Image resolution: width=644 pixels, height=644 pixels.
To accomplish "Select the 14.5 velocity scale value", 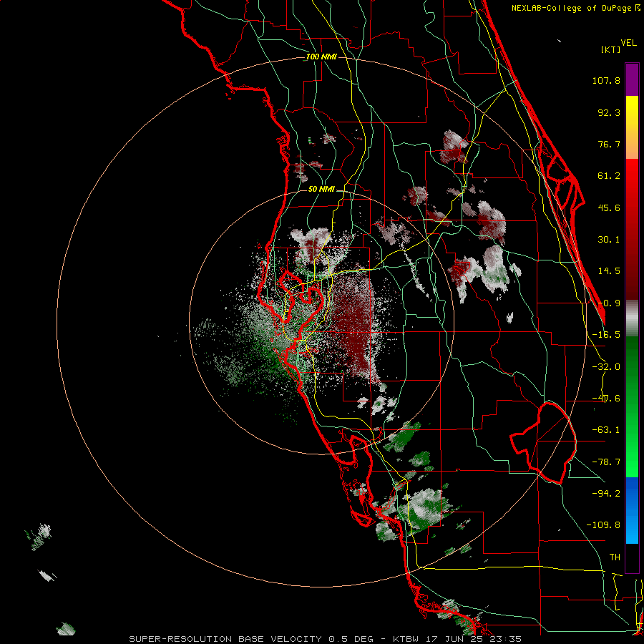I will (x=609, y=271).
